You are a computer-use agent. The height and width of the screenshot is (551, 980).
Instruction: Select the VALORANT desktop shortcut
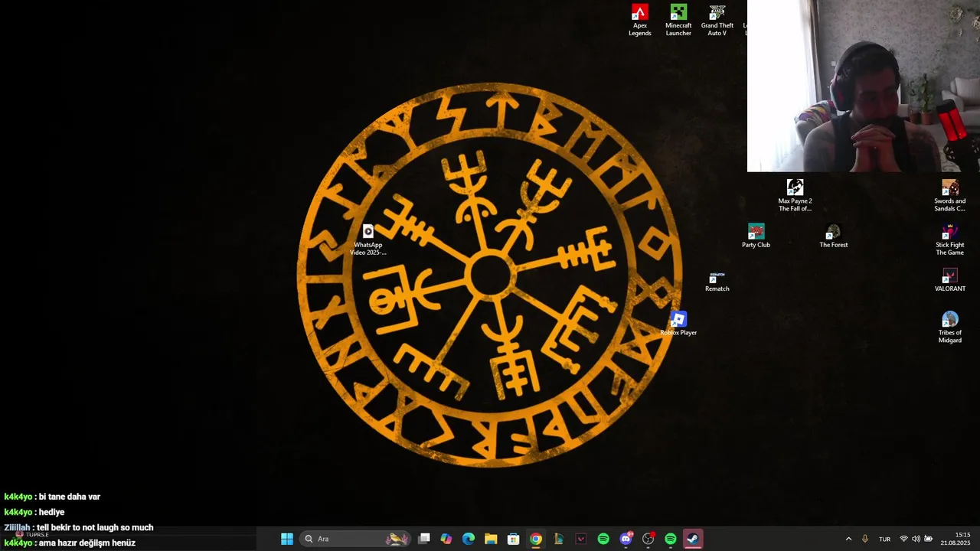click(949, 280)
